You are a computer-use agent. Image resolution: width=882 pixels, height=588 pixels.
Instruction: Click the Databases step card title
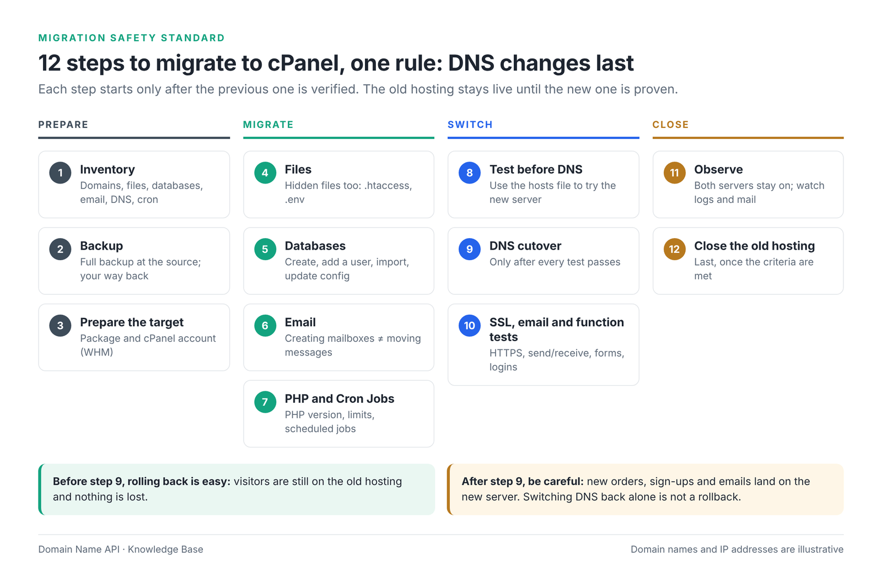point(315,246)
